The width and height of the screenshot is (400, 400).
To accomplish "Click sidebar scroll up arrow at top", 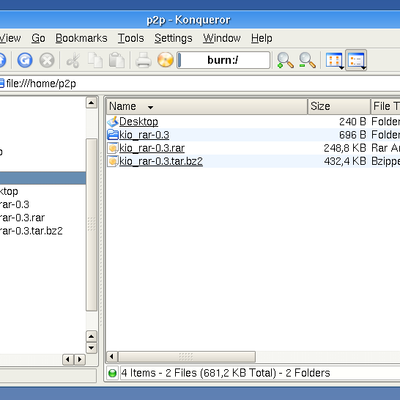I will click(91, 103).
